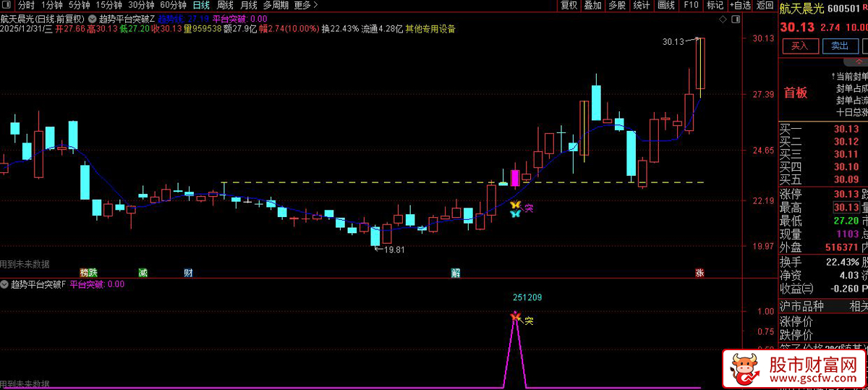868x390 pixels.
Task: Activate the 画线 drawing tools
Action: (665, 5)
